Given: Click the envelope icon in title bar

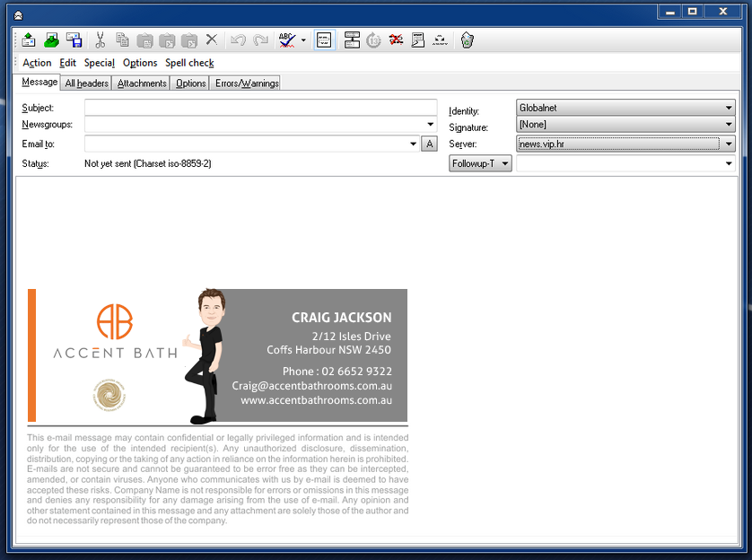Looking at the screenshot, I should point(18,16).
